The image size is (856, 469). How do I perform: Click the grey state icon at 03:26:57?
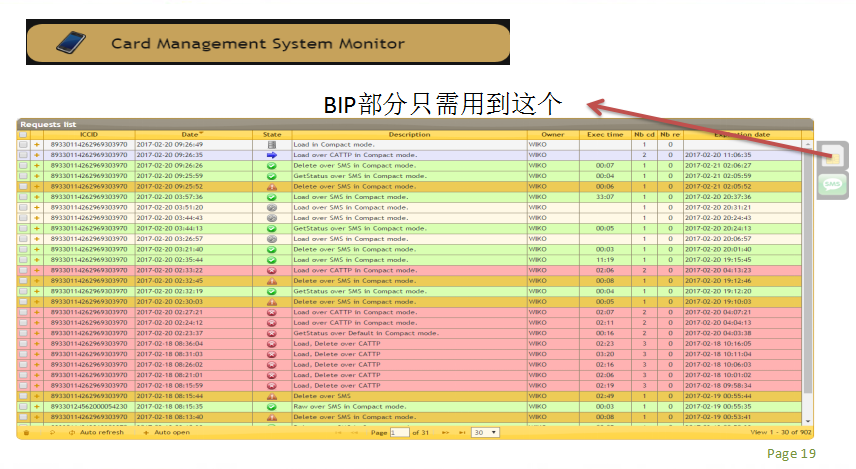271,239
